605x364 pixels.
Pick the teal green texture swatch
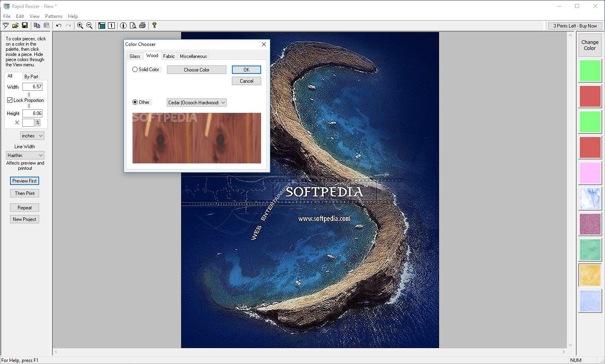(590, 250)
